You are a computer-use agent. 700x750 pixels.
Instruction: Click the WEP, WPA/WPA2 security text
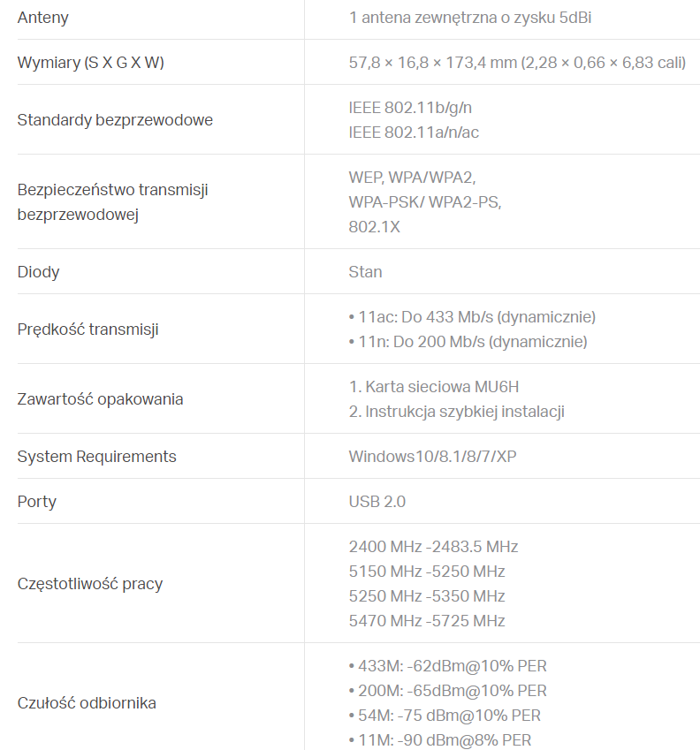coord(412,178)
